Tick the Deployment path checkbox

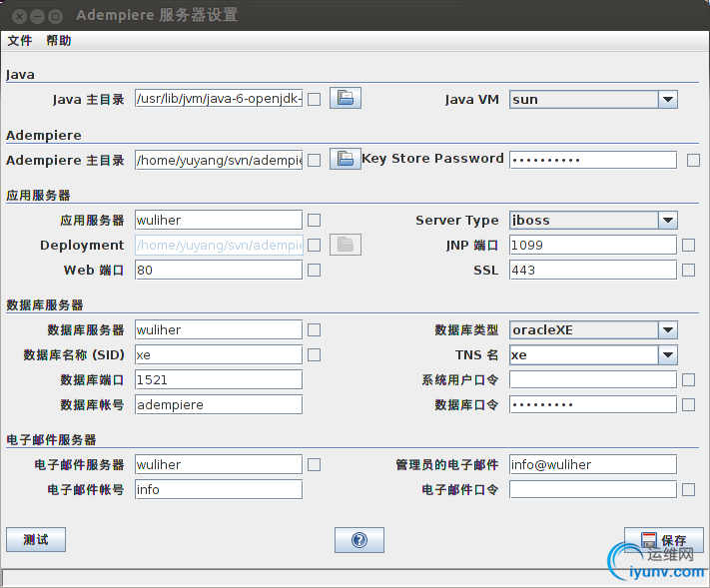(314, 245)
